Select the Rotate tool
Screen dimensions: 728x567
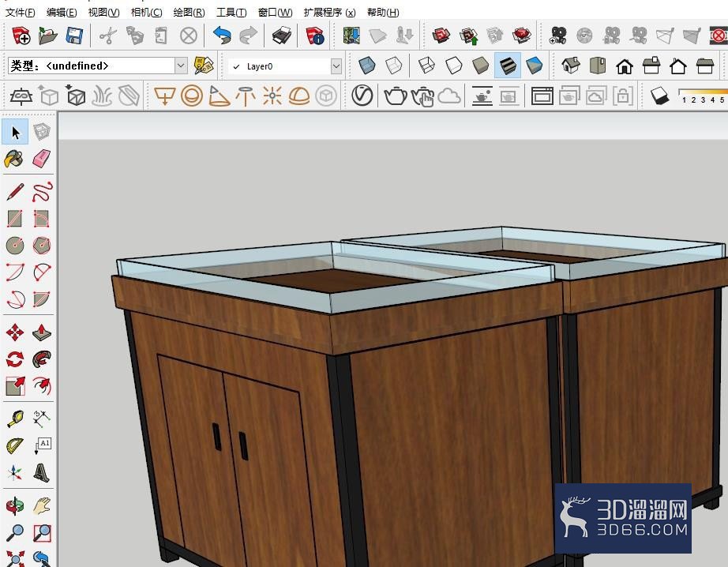[x=15, y=359]
